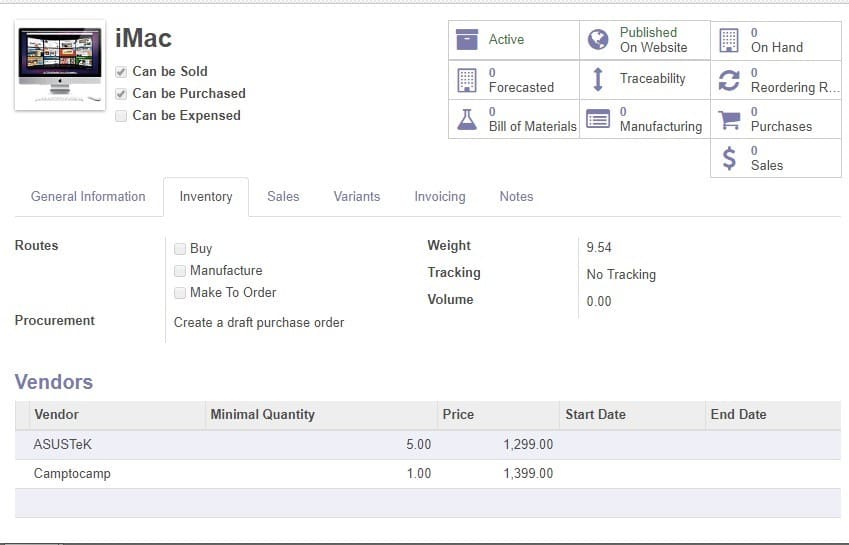
Task: Check the Make To Order route checkbox
Action: 180,293
